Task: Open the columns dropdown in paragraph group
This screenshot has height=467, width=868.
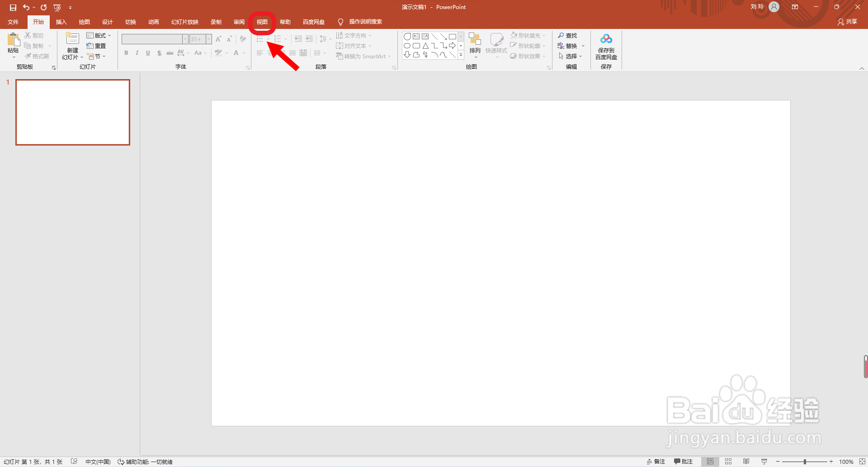Action: click(320, 53)
